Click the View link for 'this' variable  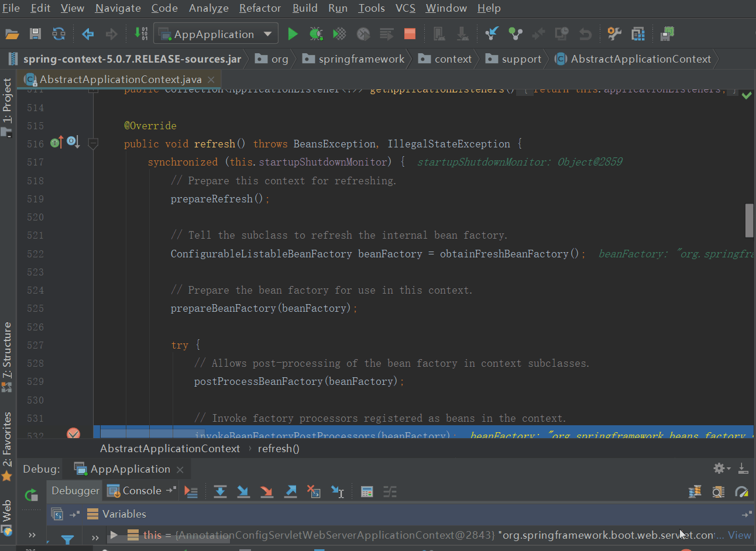[x=739, y=535]
